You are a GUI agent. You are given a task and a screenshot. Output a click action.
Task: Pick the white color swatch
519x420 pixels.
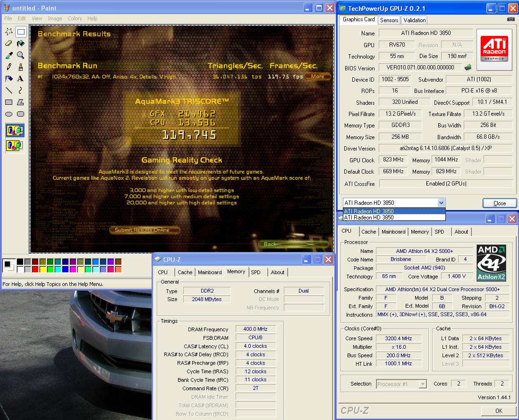click(x=20, y=269)
